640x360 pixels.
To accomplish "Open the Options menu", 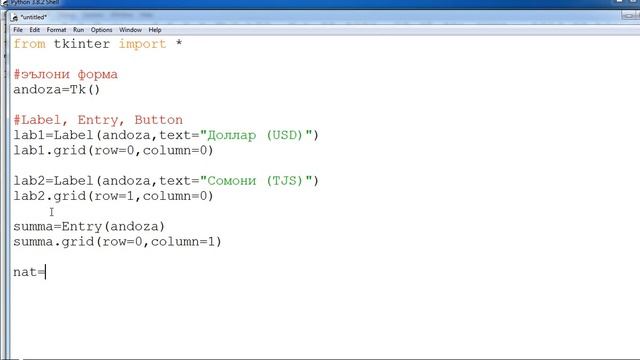I will pyautogui.click(x=101, y=30).
